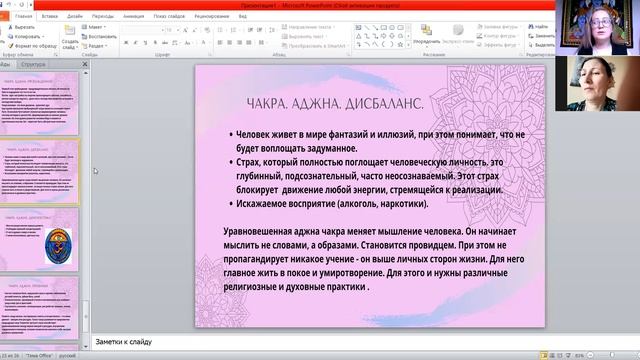Close the slides thumbnail pane
Screen dimensions: 640x360
tap(85, 64)
